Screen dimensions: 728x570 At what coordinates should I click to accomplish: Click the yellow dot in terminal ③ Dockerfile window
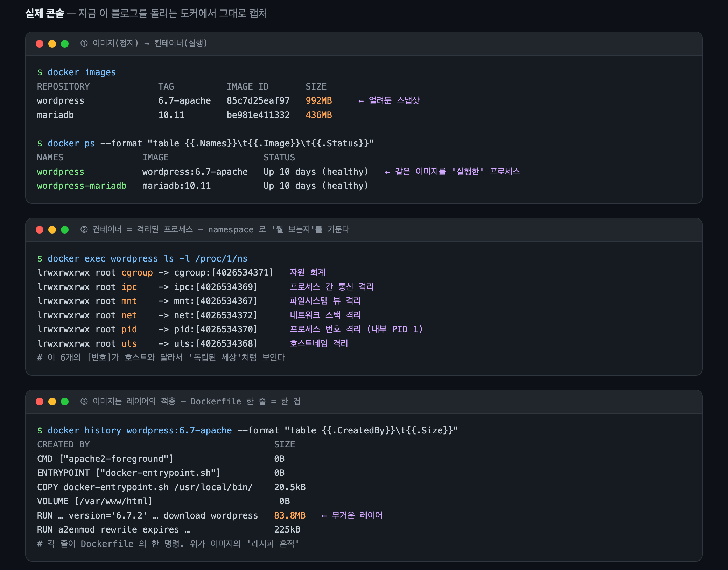52,402
